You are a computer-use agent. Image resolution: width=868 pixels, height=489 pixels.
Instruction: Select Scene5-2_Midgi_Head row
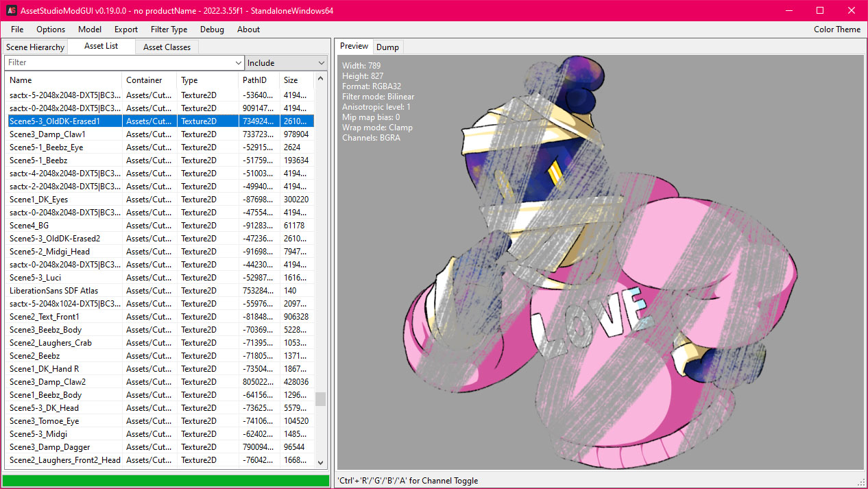coord(160,252)
